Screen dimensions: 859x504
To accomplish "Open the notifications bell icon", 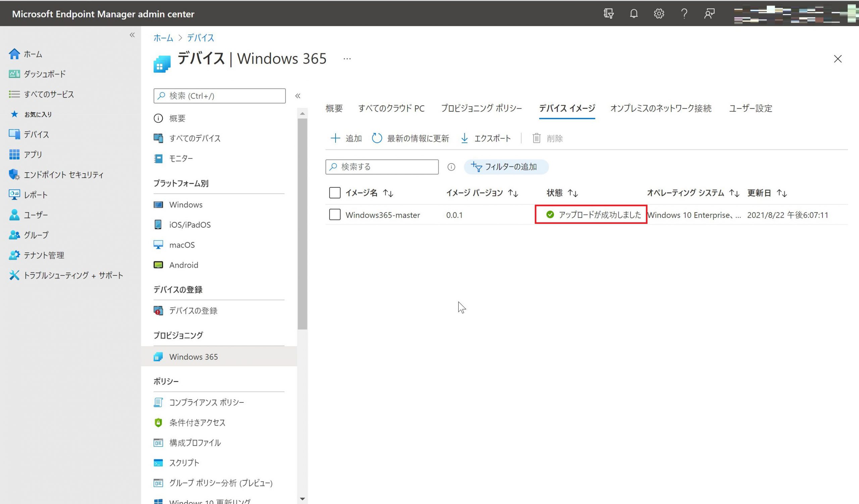I will (634, 14).
